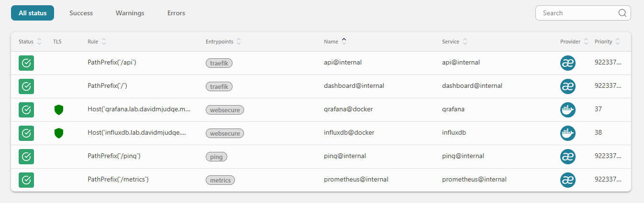Screen dimensions: 644x203
Task: Click internal provider icon for dashboard@internal
Action: [x=568, y=86]
